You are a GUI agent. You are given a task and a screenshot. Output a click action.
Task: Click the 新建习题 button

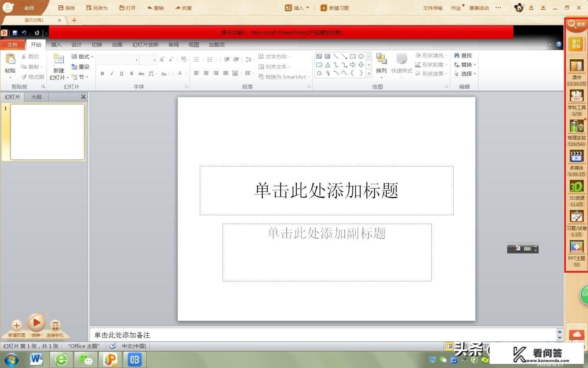(335, 7)
